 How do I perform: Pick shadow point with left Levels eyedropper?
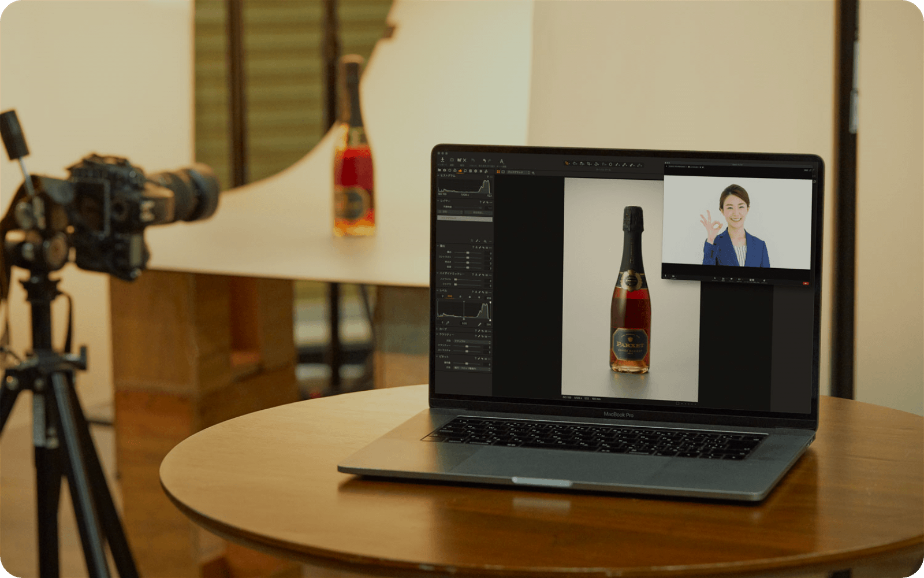click(x=448, y=323)
